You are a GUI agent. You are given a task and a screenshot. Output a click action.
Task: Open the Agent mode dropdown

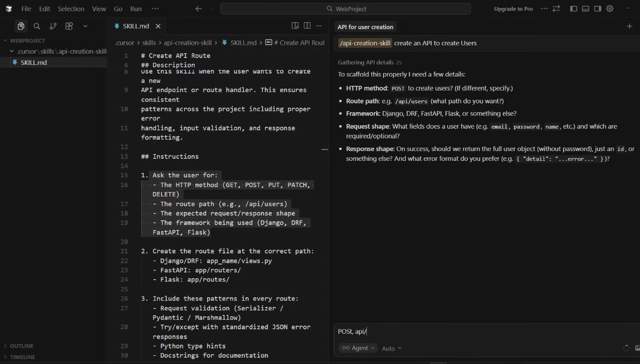point(359,348)
